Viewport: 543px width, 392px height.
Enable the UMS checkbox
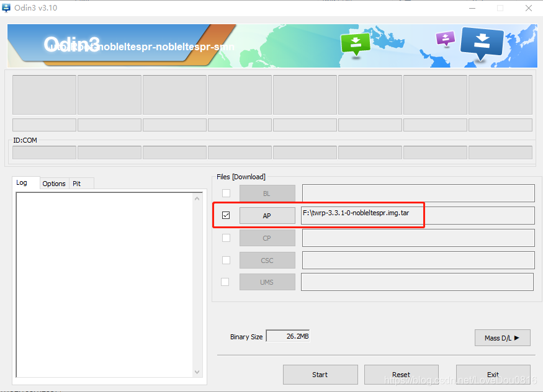225,282
